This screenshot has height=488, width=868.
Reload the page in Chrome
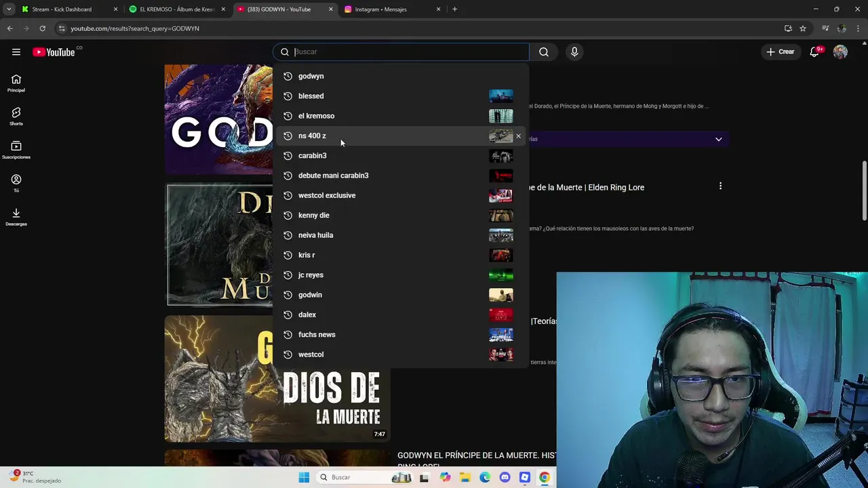coord(42,28)
